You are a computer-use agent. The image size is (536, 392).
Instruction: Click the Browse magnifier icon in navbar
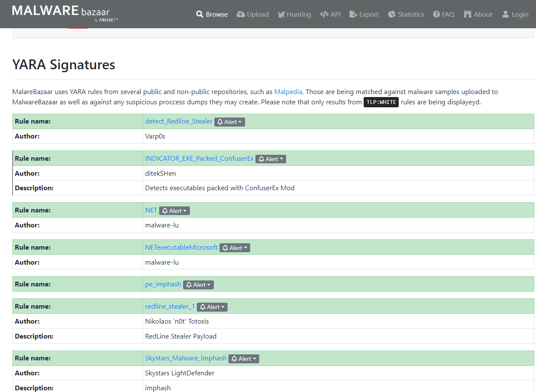[x=199, y=15]
